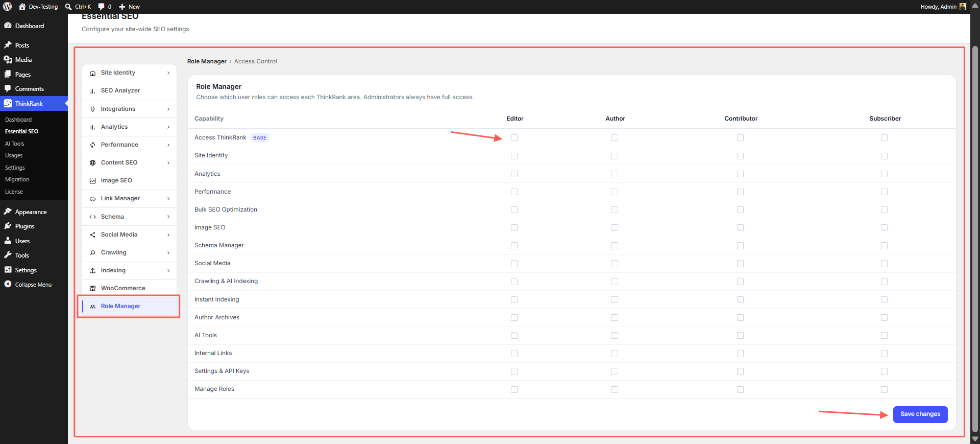Toggle Manage Roles for Author
This screenshot has width=980, height=444.
click(x=615, y=389)
